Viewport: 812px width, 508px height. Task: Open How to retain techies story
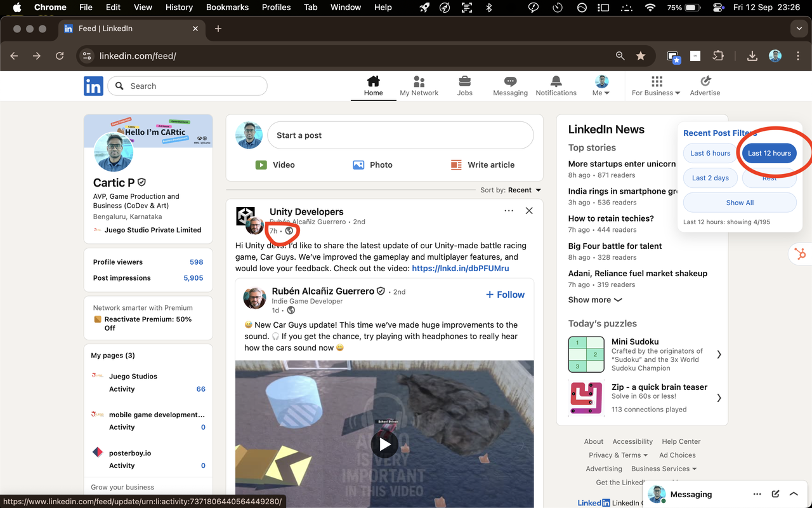(x=611, y=218)
